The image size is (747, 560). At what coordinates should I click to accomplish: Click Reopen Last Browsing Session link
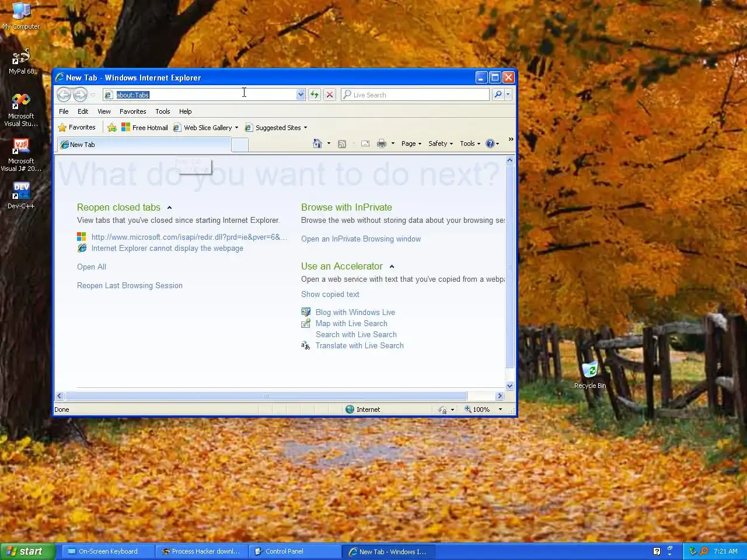pyautogui.click(x=130, y=285)
